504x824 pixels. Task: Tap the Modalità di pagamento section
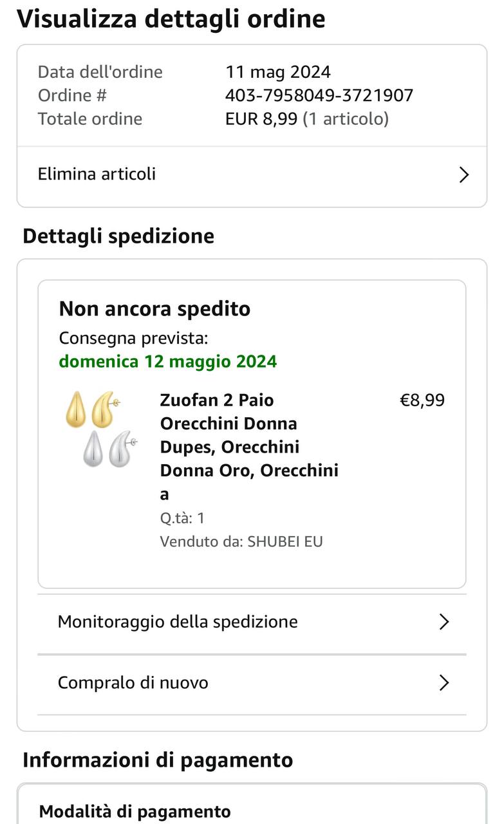click(x=135, y=811)
